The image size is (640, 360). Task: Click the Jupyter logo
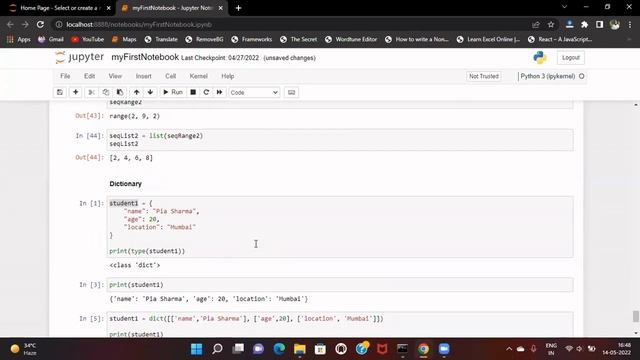(x=80, y=58)
